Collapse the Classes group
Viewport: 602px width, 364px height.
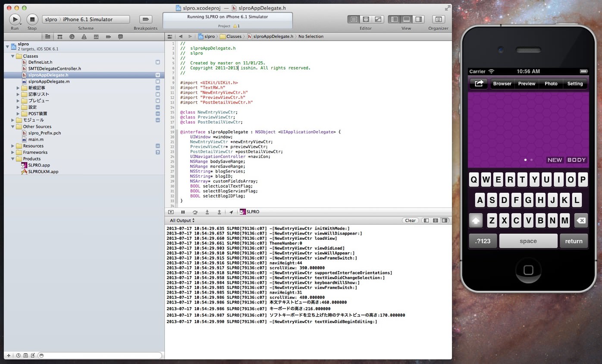click(13, 56)
